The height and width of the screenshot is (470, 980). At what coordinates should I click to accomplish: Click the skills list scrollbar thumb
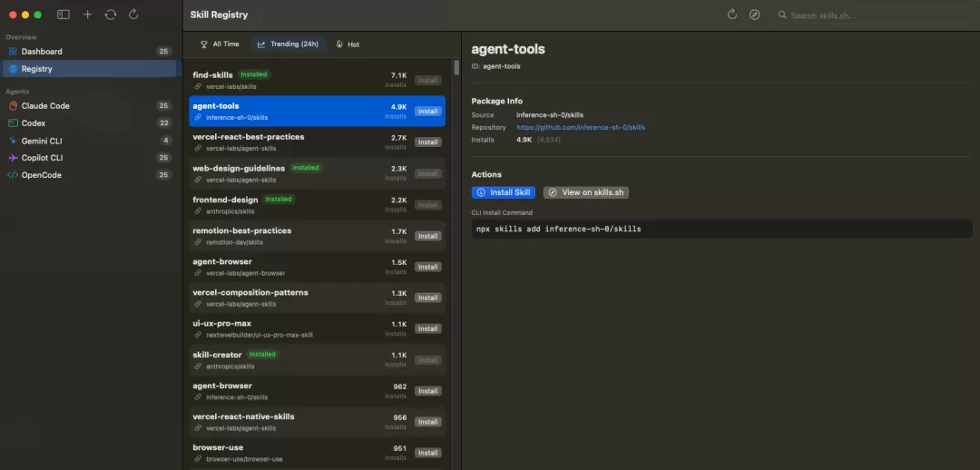pos(456,67)
